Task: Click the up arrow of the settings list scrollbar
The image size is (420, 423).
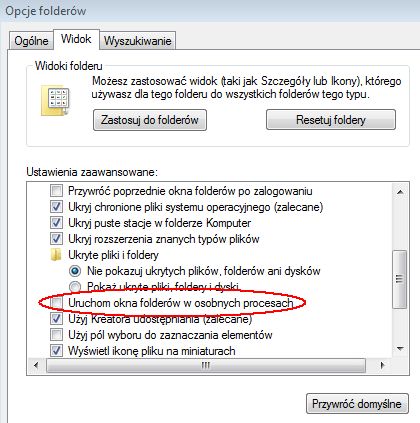Action: (400, 192)
